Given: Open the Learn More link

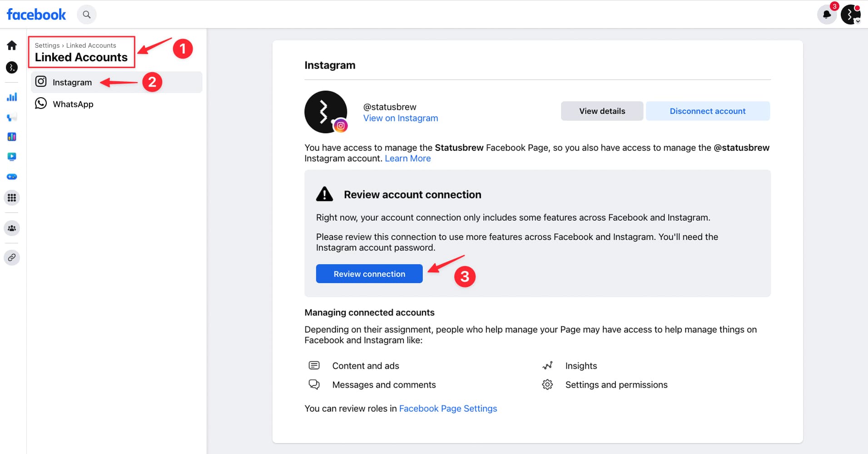Looking at the screenshot, I should pyautogui.click(x=408, y=158).
